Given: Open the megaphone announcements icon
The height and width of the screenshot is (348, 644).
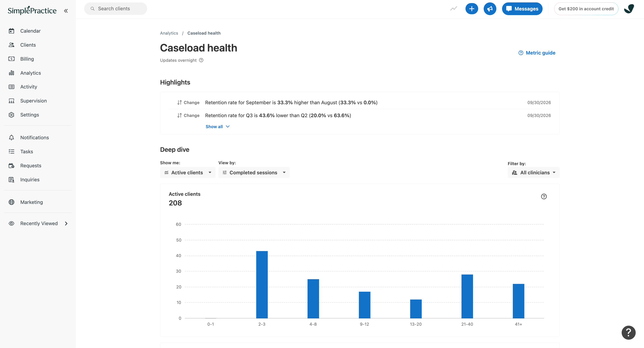Looking at the screenshot, I should coord(490,9).
